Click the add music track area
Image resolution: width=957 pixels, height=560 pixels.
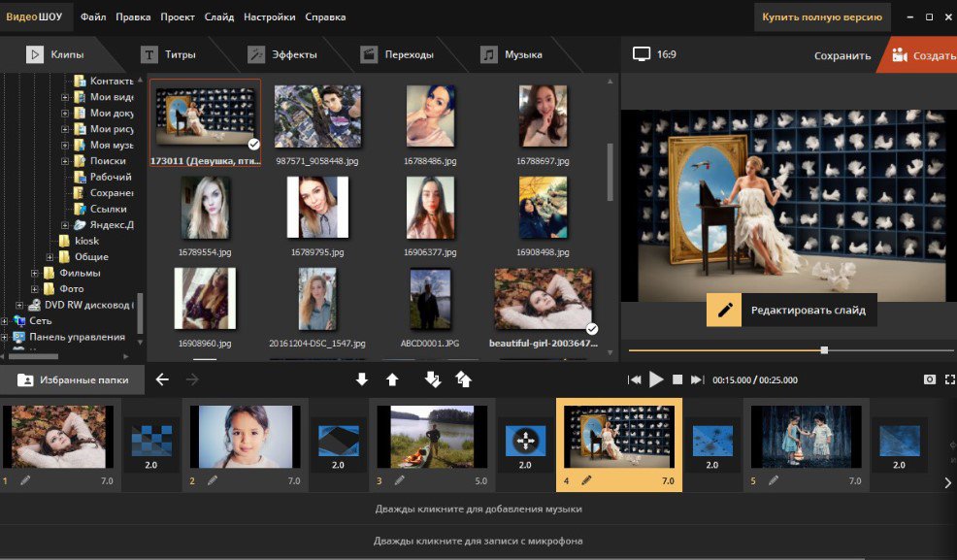tap(478, 509)
